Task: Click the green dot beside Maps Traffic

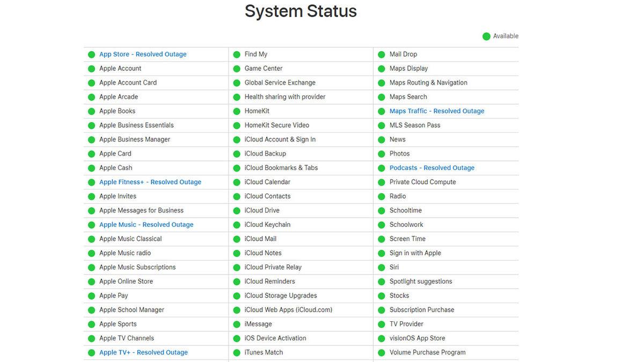Action: (x=380, y=111)
